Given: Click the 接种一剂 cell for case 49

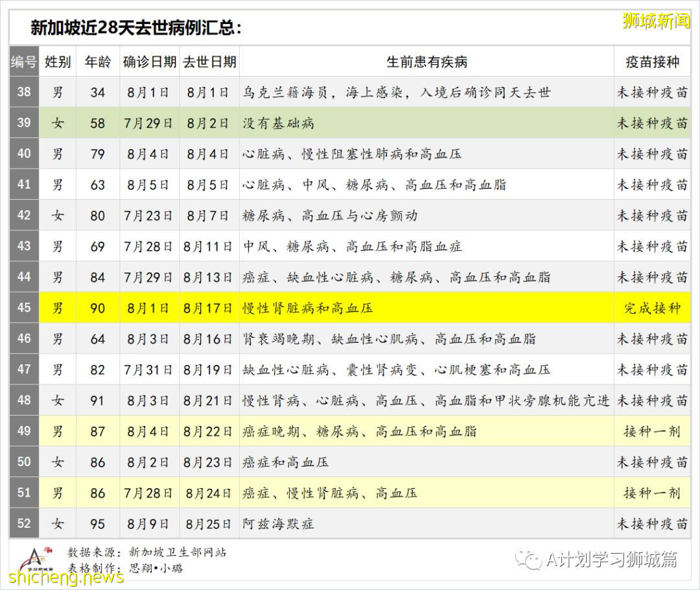Looking at the screenshot, I should [651, 431].
